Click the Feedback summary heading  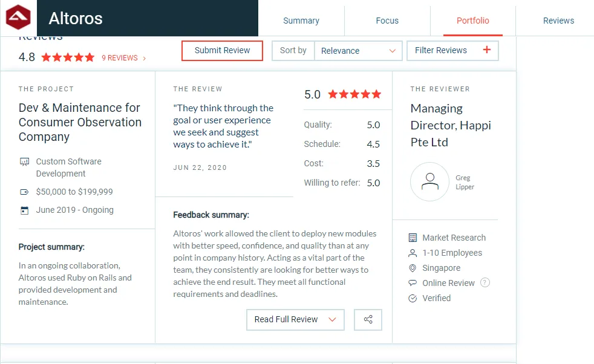coord(211,215)
